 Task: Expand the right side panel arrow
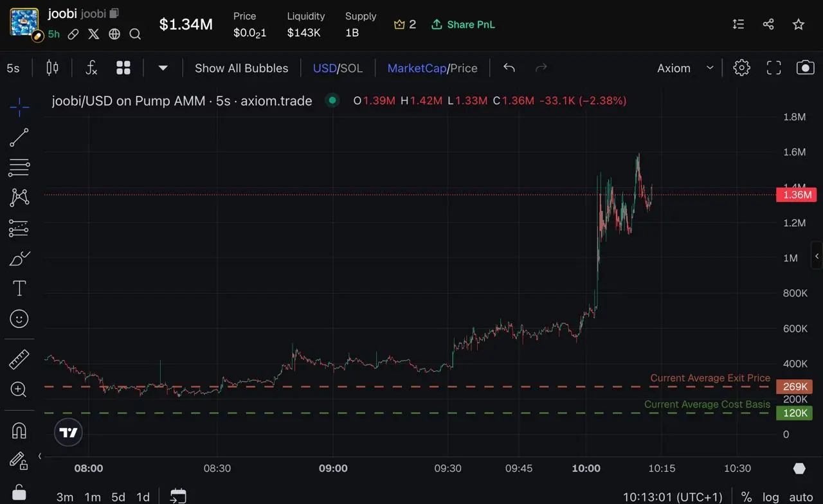tap(817, 256)
